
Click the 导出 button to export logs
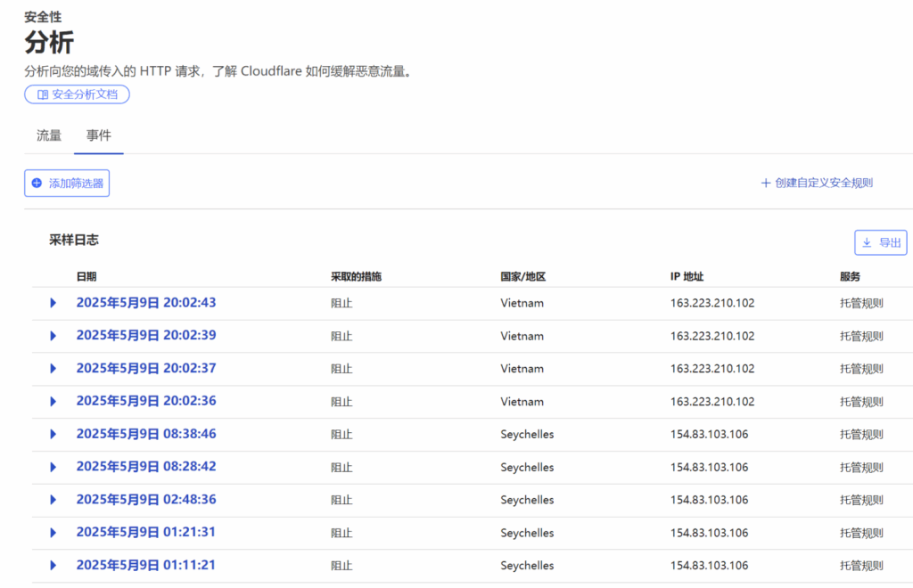coord(881,241)
